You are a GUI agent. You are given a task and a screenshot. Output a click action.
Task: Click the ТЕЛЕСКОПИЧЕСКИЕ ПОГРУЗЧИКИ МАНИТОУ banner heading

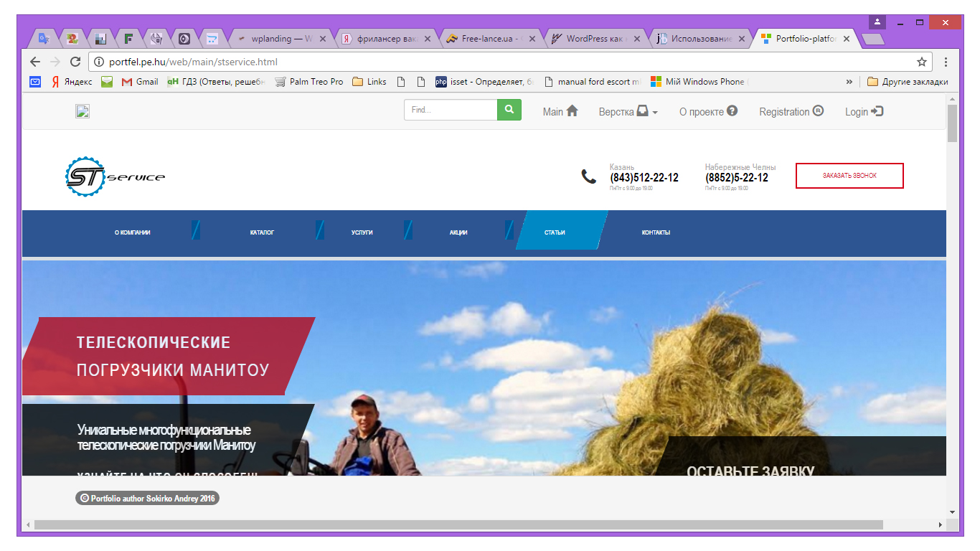click(x=173, y=357)
